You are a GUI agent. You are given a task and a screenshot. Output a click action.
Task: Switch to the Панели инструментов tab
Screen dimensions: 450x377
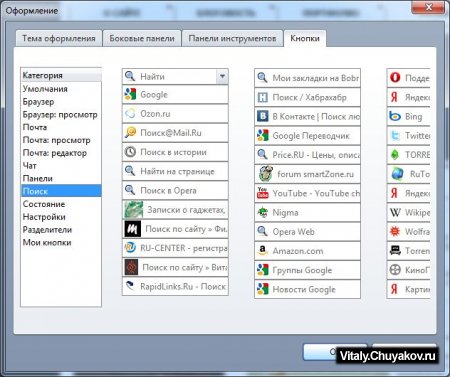(x=232, y=39)
